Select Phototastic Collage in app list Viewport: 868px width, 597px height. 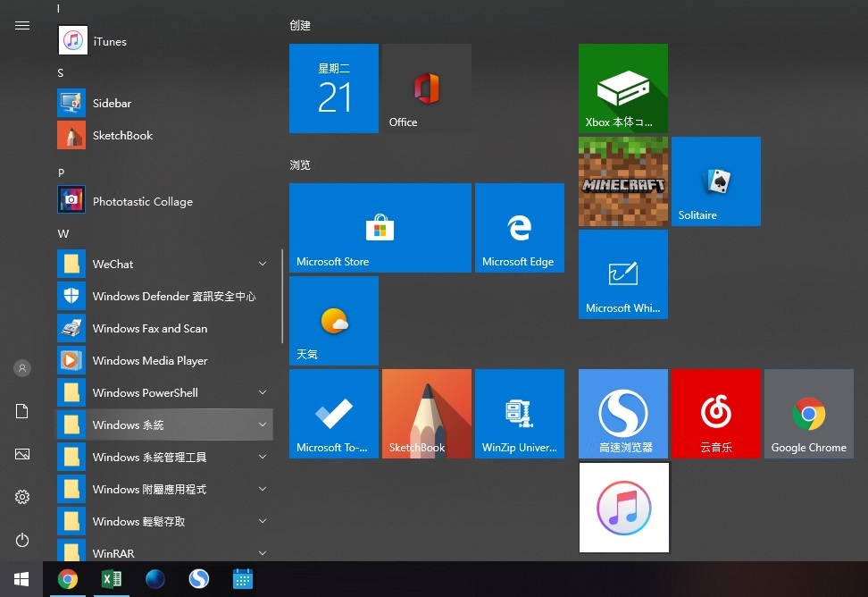pyautogui.click(x=142, y=201)
